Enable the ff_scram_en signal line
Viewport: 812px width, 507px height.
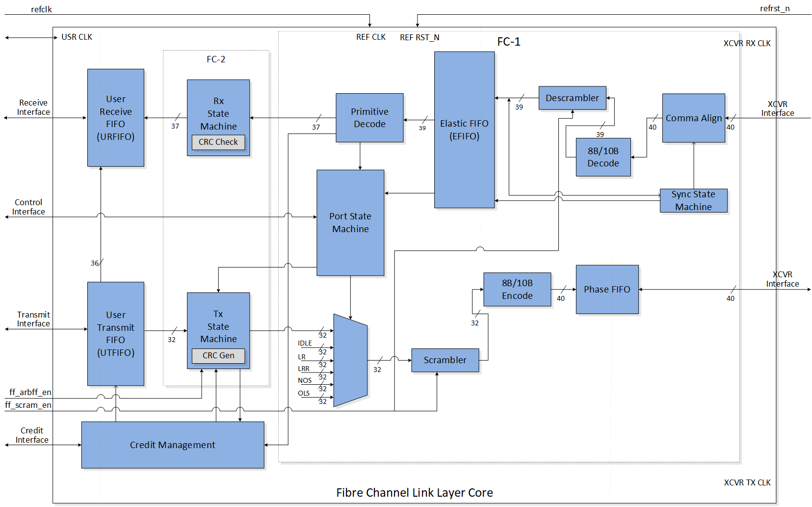tap(28, 405)
